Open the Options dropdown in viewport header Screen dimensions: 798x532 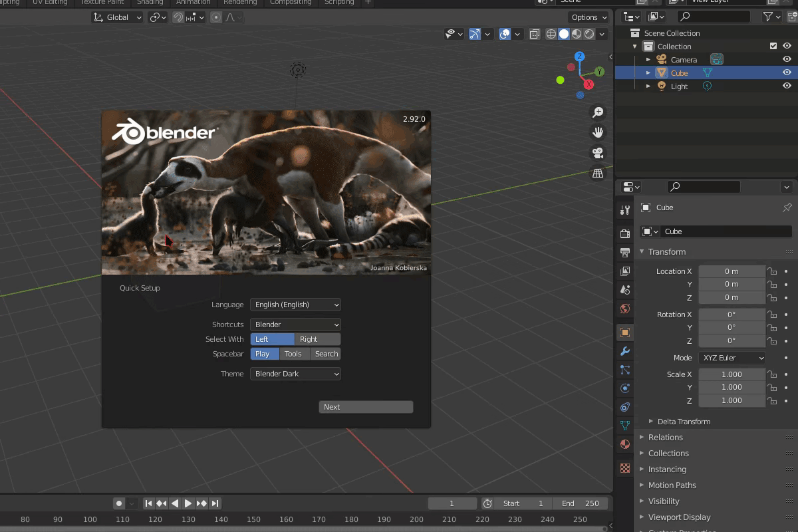click(589, 17)
